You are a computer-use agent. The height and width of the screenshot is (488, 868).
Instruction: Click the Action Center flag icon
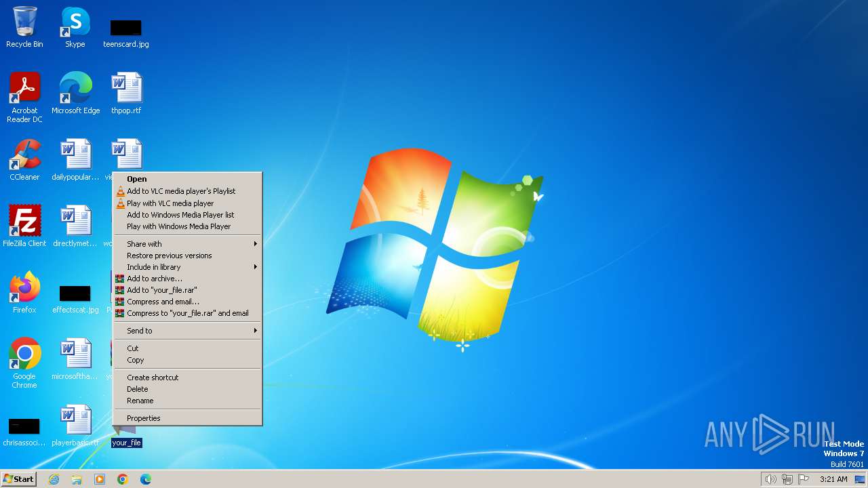pyautogui.click(x=804, y=479)
